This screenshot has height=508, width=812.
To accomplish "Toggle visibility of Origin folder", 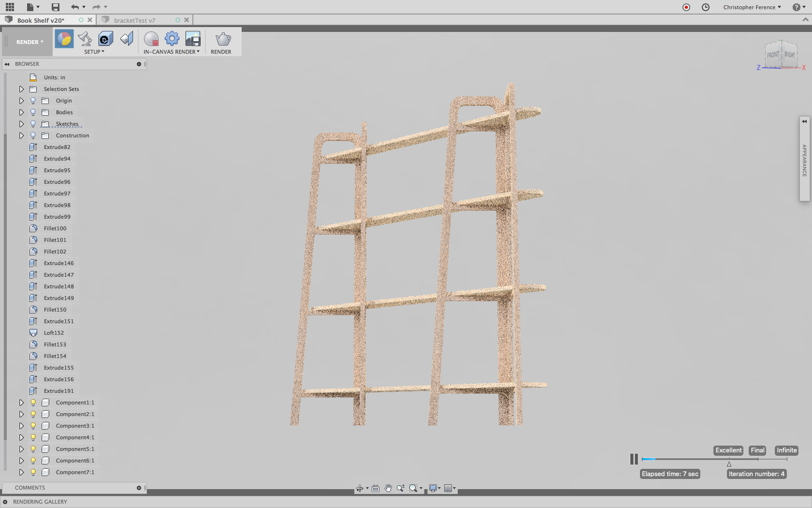I will 33,101.
